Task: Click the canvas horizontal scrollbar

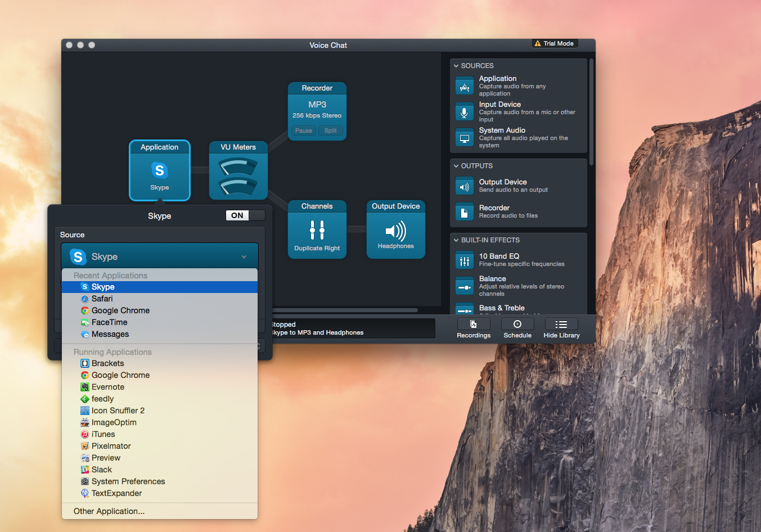Action: [345, 310]
